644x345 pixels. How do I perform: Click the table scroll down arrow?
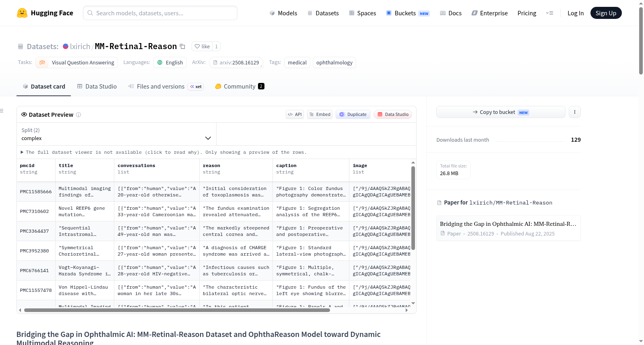click(413, 303)
